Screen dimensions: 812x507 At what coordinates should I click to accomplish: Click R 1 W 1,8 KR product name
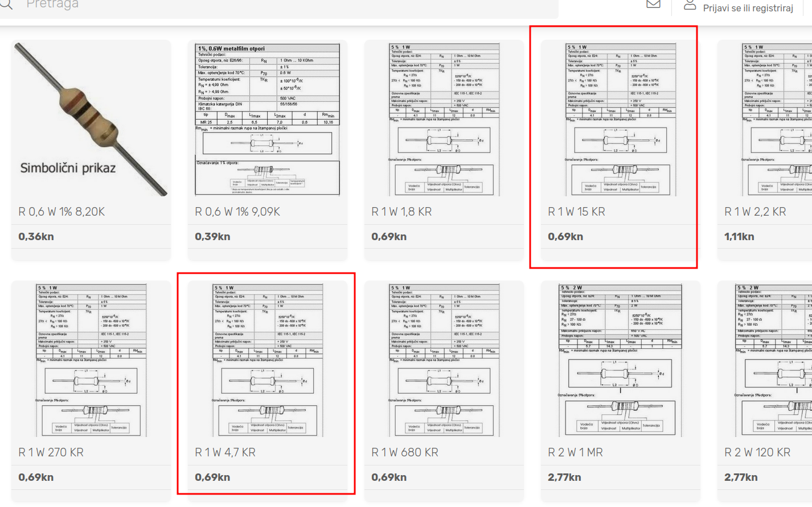(x=401, y=212)
